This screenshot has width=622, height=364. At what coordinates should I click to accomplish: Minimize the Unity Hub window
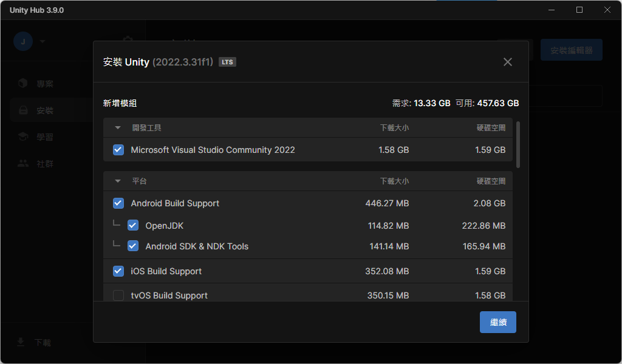coord(551,10)
